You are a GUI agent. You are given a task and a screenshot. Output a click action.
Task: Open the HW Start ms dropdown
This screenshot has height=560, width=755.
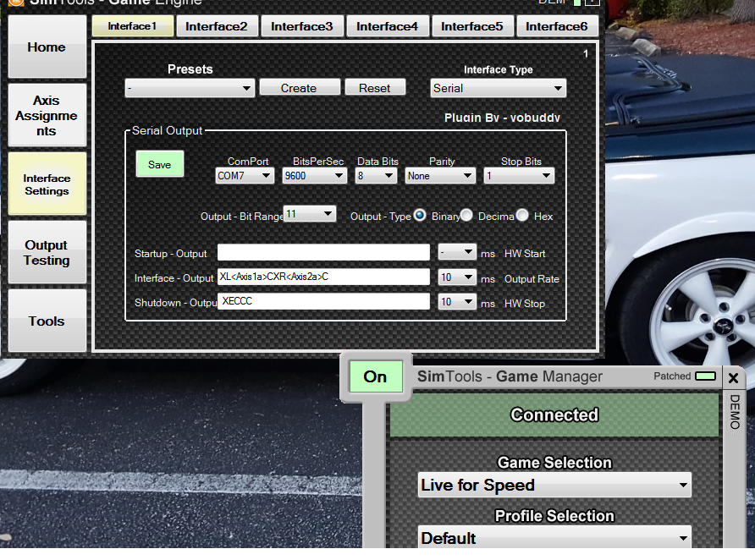pyautogui.click(x=457, y=252)
